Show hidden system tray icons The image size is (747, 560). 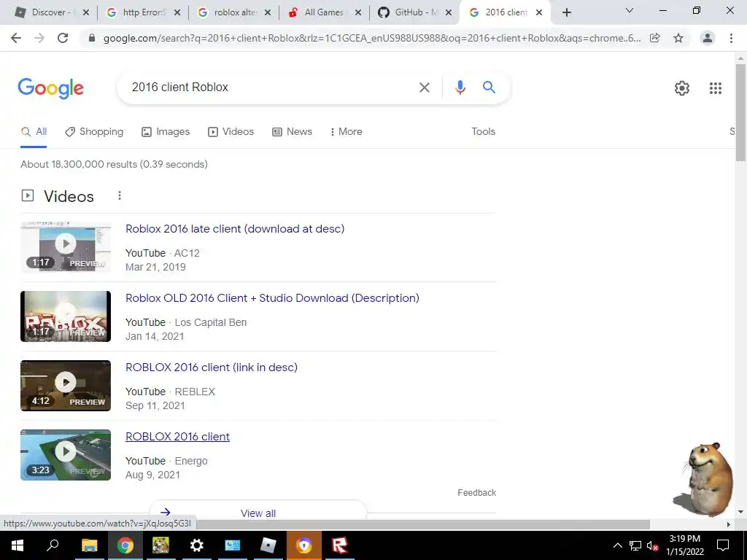click(617, 545)
